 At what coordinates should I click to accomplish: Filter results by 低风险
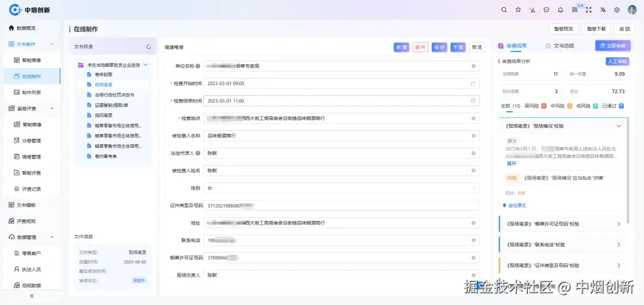tap(587, 106)
